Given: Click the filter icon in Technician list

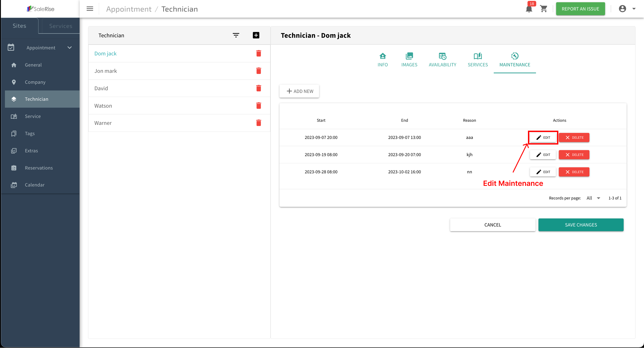Looking at the screenshot, I should [x=236, y=35].
